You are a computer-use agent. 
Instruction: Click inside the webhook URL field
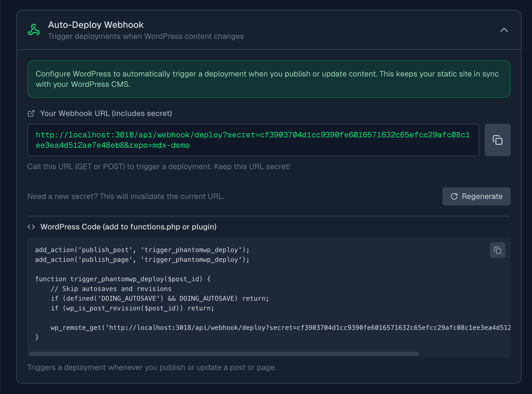[253, 140]
